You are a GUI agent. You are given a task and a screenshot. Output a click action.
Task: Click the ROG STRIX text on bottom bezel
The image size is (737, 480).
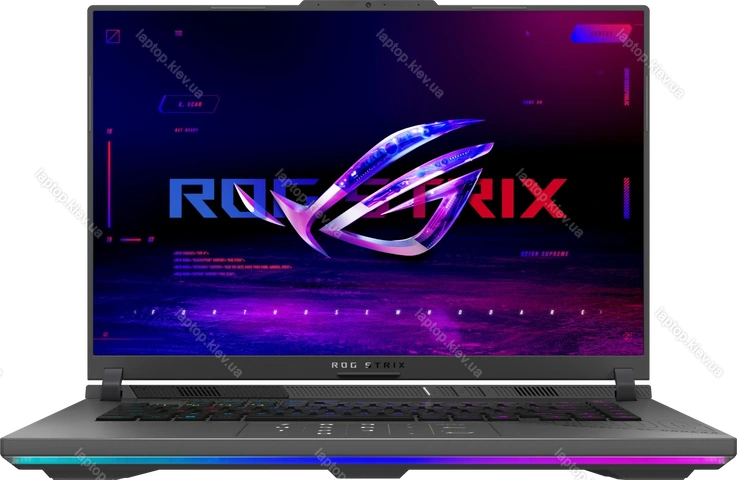click(x=368, y=366)
